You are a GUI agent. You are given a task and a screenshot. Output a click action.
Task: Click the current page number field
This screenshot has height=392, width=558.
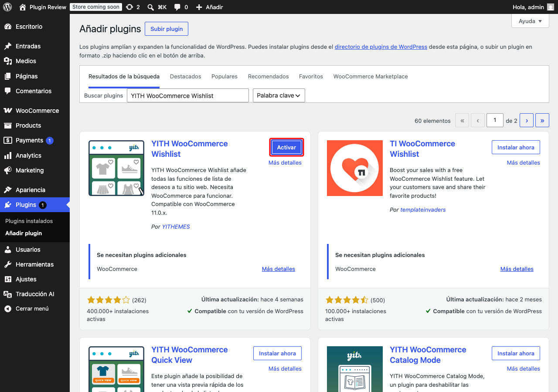pyautogui.click(x=495, y=120)
